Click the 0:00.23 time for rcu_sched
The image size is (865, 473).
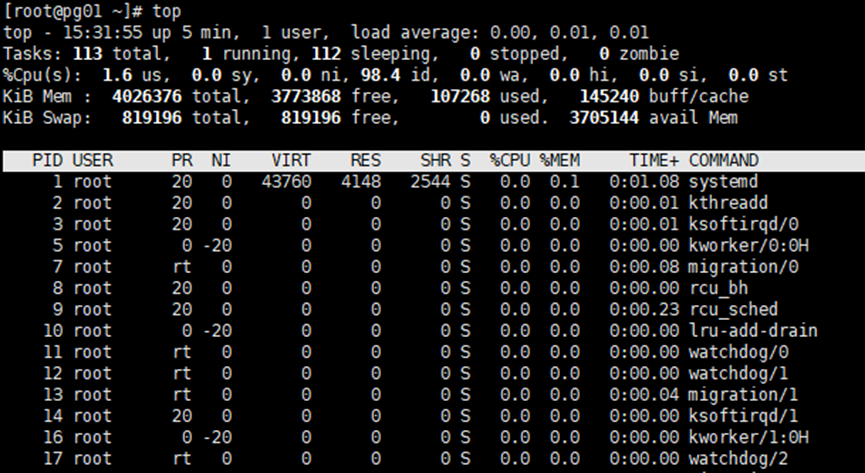pyautogui.click(x=644, y=310)
